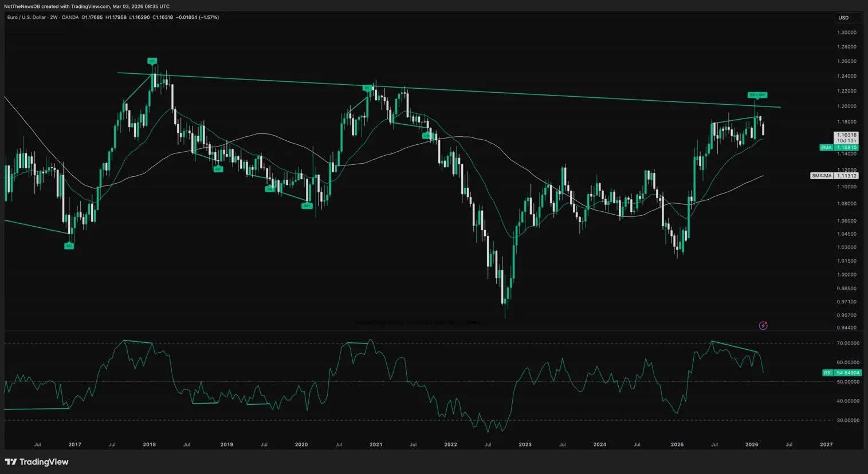The height and width of the screenshot is (474, 868).
Task: Click the 1.20000 level on price scale
Action: (846, 106)
